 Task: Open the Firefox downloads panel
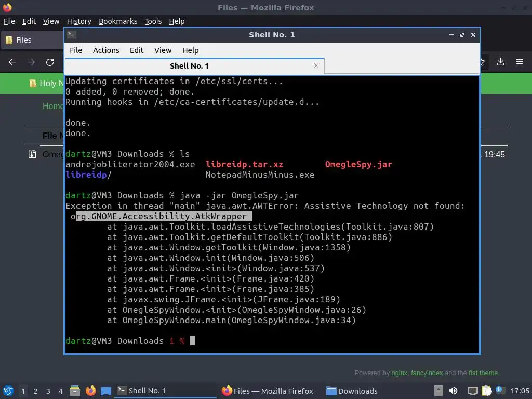click(500, 62)
